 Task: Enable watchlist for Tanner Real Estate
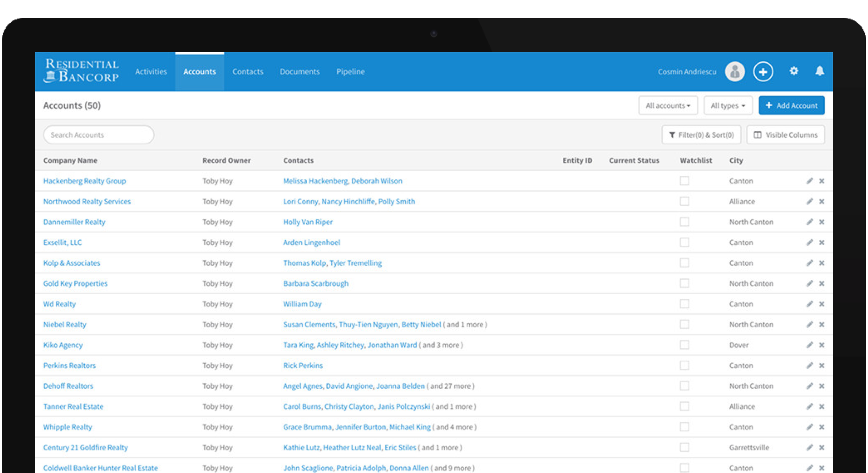point(684,406)
